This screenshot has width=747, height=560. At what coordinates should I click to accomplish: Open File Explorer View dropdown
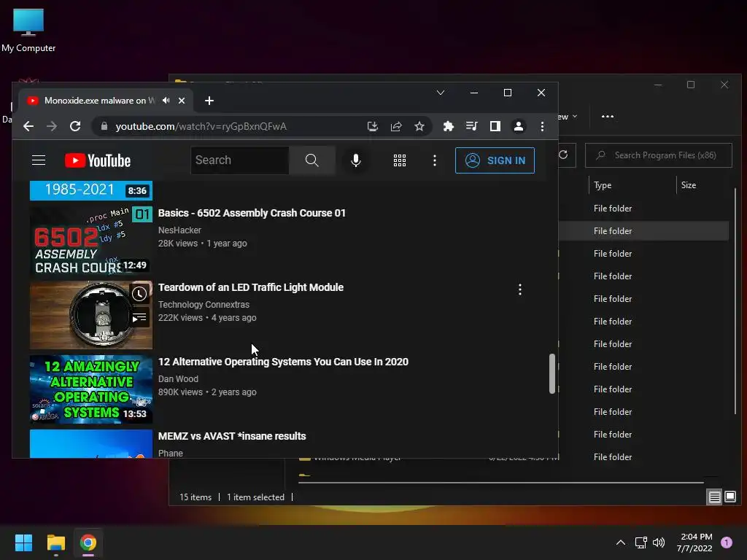coord(567,117)
